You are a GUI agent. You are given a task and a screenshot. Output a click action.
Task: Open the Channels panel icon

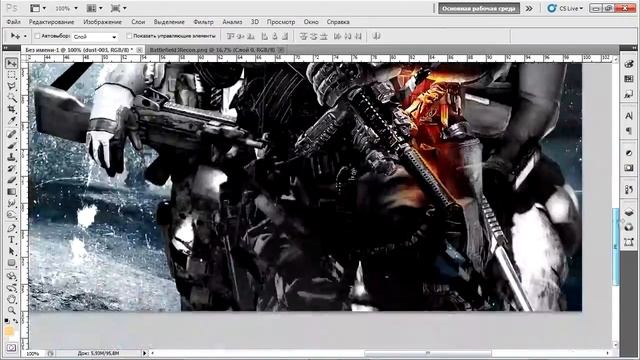coord(629,227)
